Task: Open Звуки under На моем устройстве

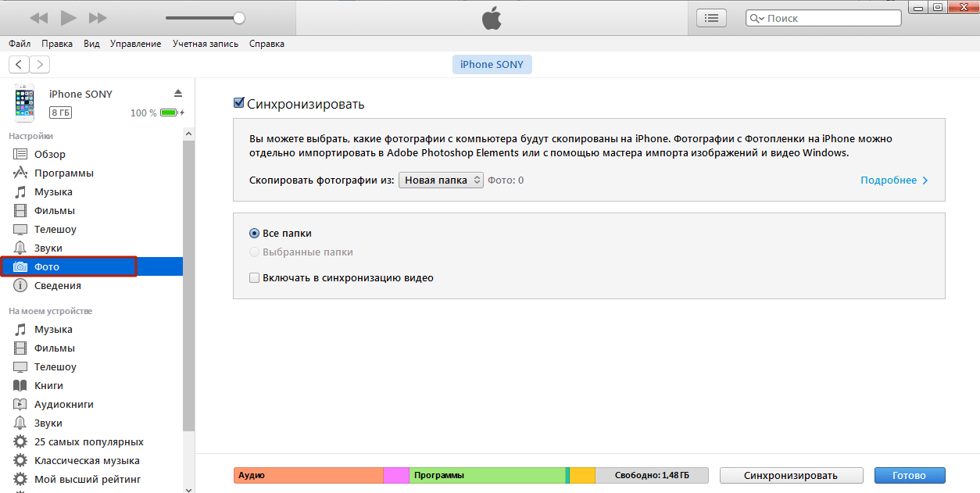Action: point(91,423)
